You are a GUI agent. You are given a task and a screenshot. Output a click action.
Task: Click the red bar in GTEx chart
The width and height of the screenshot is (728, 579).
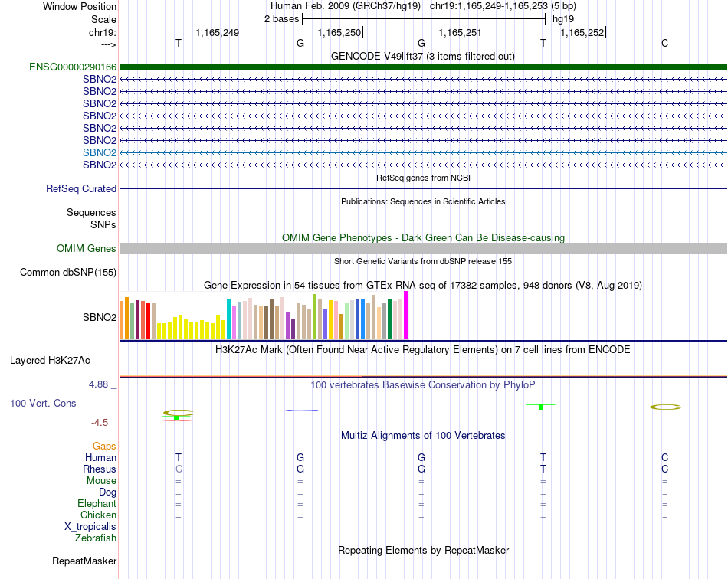(x=148, y=321)
